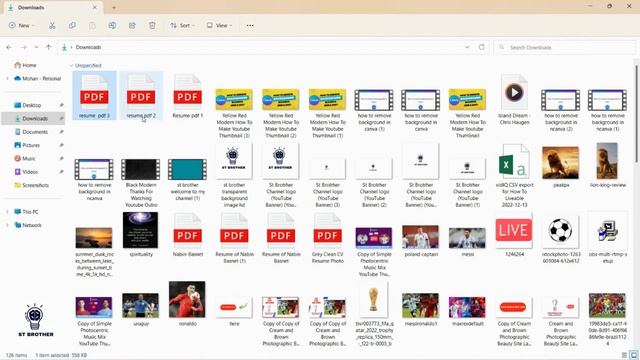Screen dimensions: 640x360
Task: Select the Nabin Basnet PDF file
Action: [x=187, y=235]
